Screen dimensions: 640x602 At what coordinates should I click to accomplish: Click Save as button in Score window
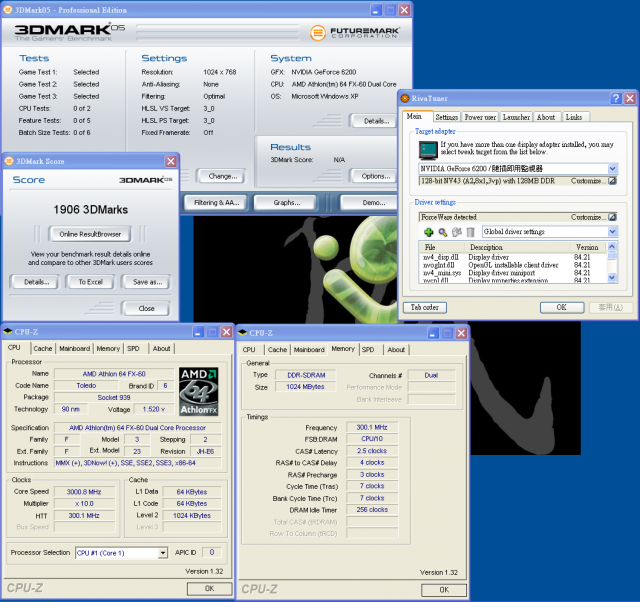click(x=147, y=282)
